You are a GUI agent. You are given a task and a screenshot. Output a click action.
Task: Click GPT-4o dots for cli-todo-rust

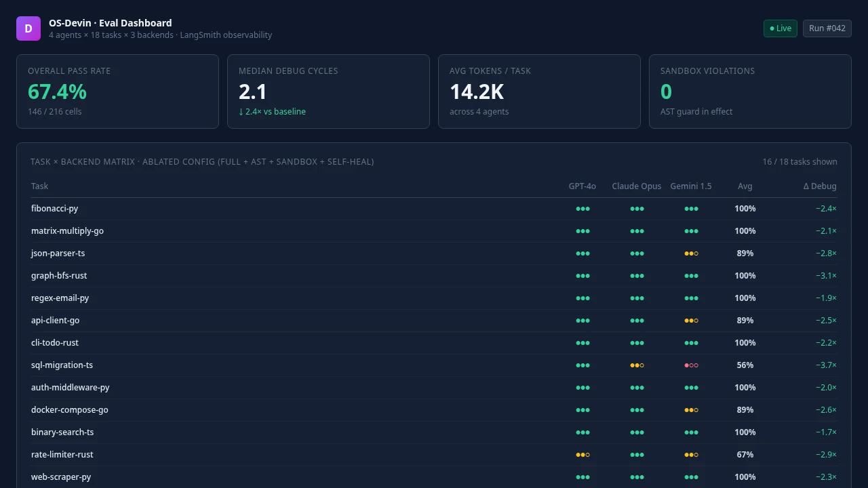tap(583, 343)
